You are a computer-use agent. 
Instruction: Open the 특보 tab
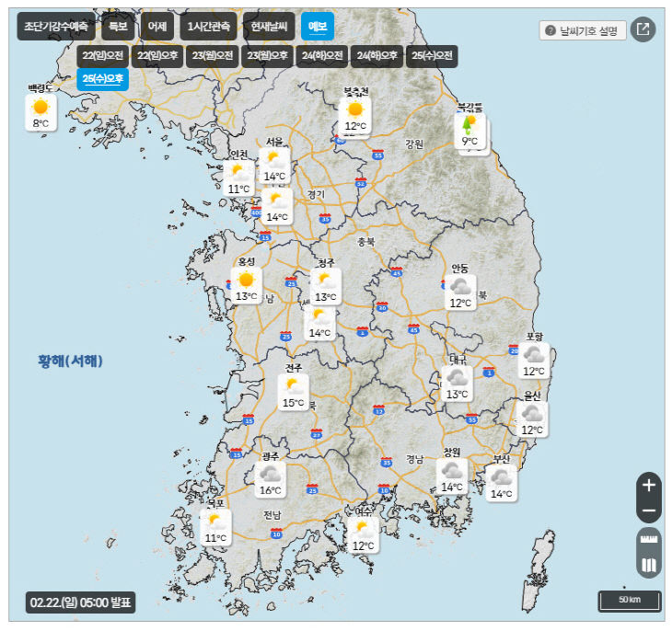click(117, 26)
